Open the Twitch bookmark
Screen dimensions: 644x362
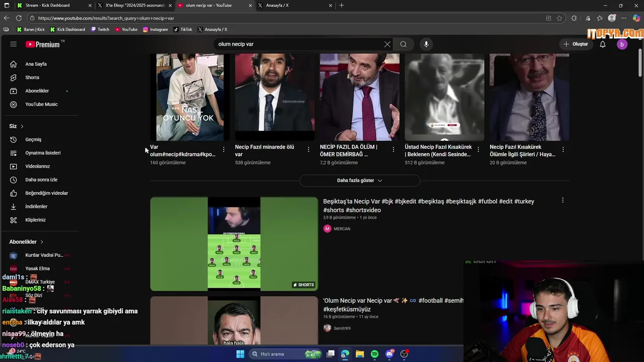pos(100,30)
